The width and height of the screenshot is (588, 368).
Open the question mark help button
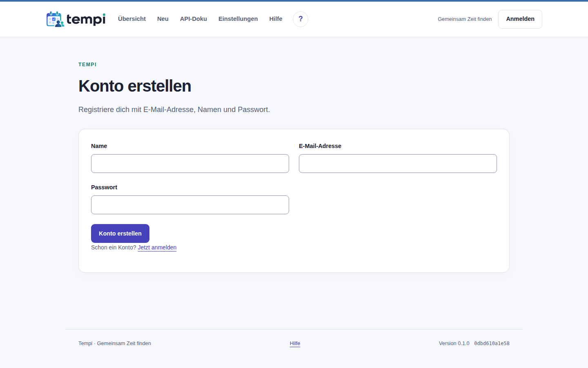point(301,19)
